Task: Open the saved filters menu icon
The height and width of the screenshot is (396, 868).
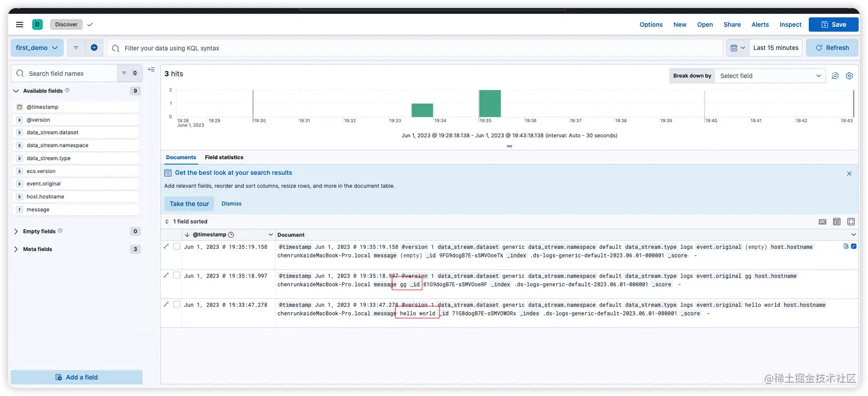Action: [x=76, y=48]
